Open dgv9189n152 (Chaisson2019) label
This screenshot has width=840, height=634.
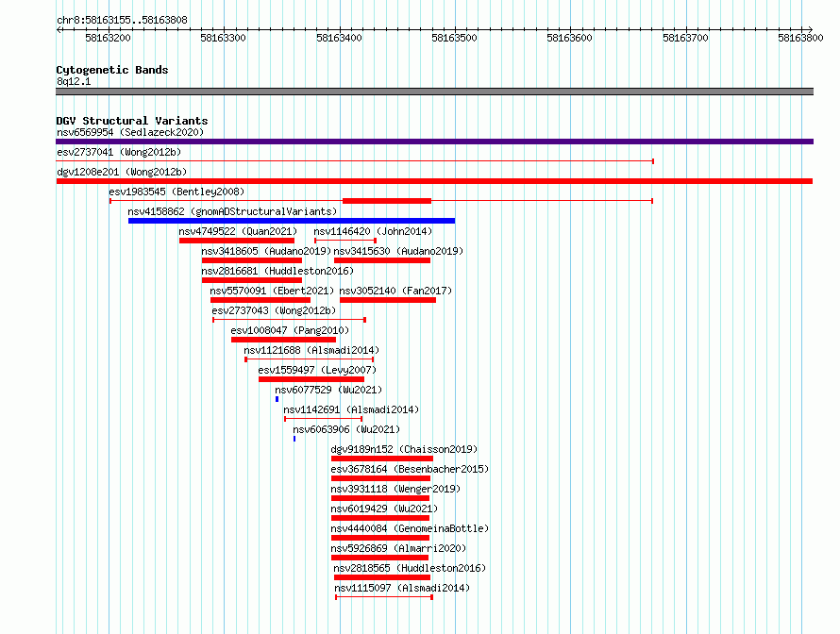click(x=404, y=449)
